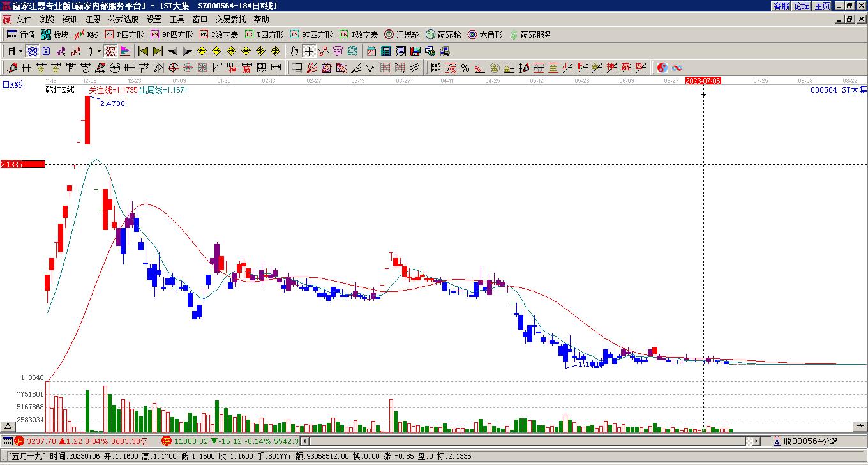Click the 乾坤K线 indicator label
This screenshot has width=868, height=465.
(60, 90)
